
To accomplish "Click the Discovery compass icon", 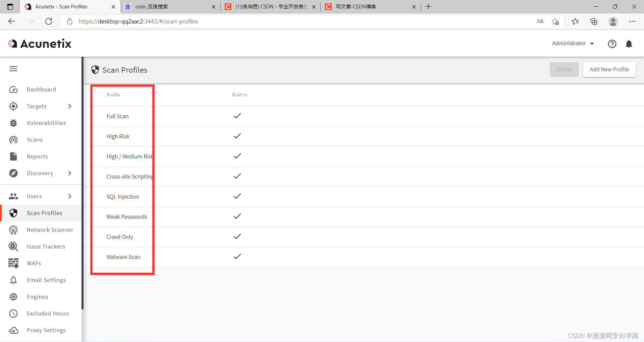I will pyautogui.click(x=13, y=173).
